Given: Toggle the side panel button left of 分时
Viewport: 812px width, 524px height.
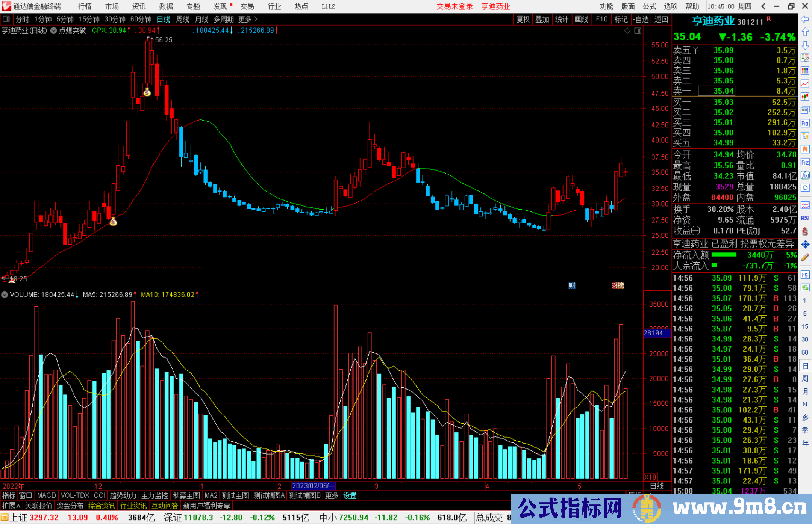Looking at the screenshot, I should (6, 19).
